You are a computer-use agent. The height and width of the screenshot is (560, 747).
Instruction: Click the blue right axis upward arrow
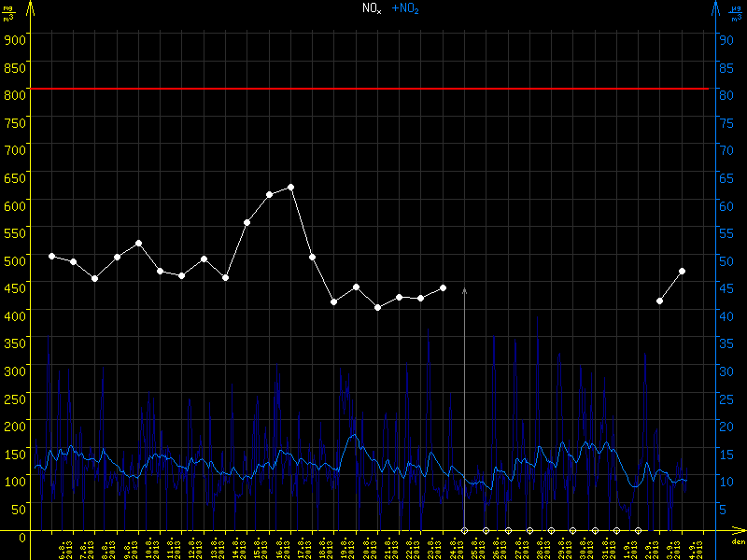[x=715, y=7]
